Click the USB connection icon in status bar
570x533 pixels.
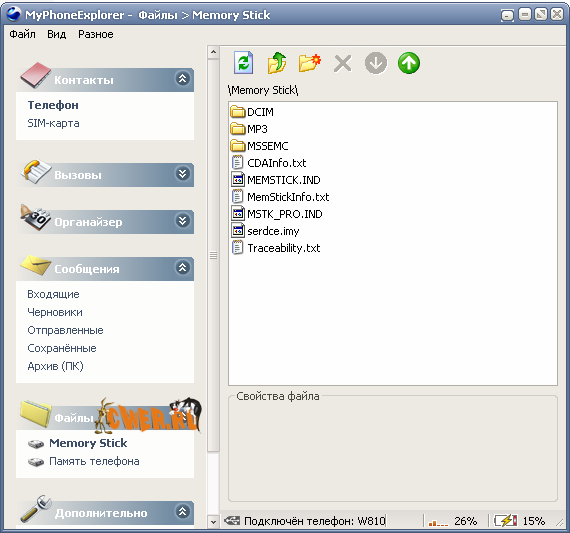coord(232,521)
